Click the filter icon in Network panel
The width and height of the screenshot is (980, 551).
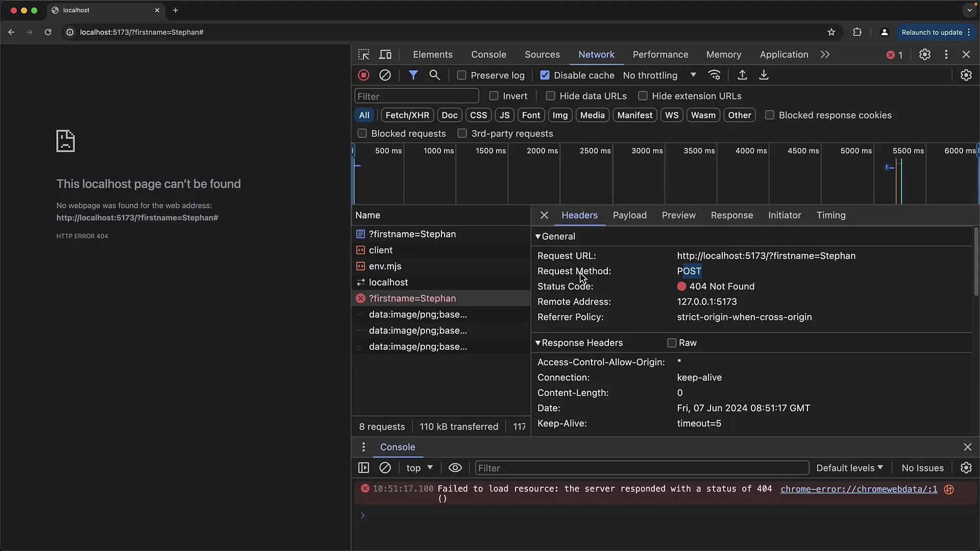[x=413, y=74]
